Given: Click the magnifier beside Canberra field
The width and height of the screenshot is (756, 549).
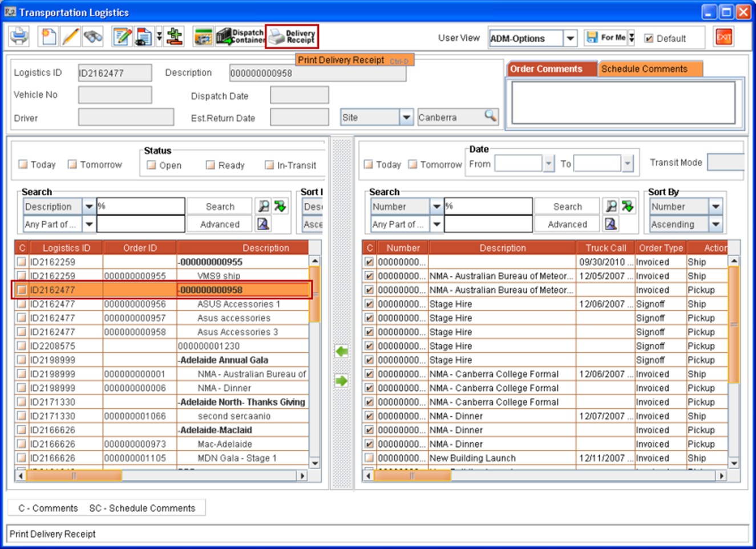Looking at the screenshot, I should click(x=491, y=116).
